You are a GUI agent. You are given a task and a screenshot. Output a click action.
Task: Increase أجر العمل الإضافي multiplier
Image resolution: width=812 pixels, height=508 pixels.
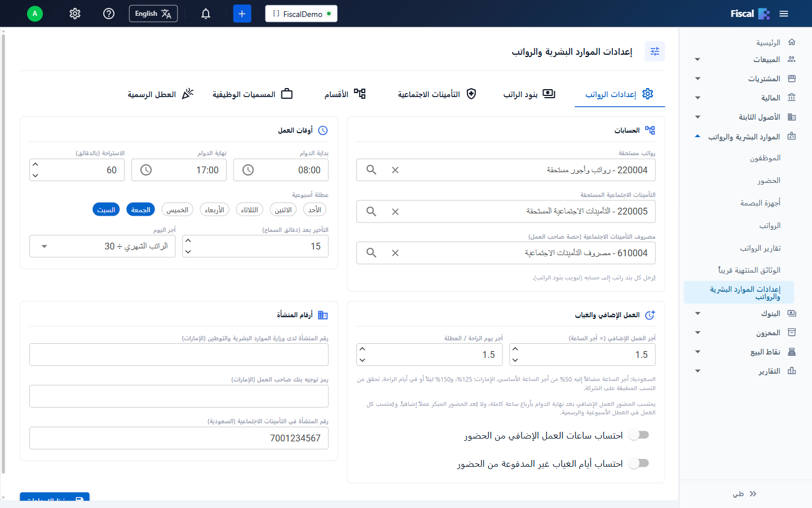515,349
